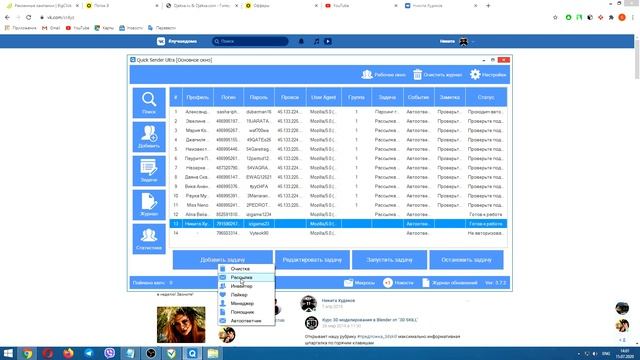Select row 11 profile Miss Nano

198,205
